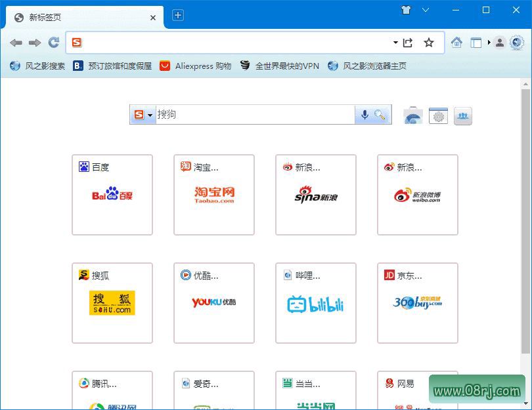The image size is (532, 410).
Task: Open the user account icon
Action: pos(500,43)
